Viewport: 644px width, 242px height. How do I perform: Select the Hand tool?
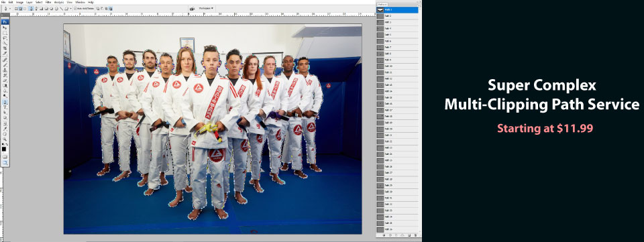pyautogui.click(x=5, y=133)
